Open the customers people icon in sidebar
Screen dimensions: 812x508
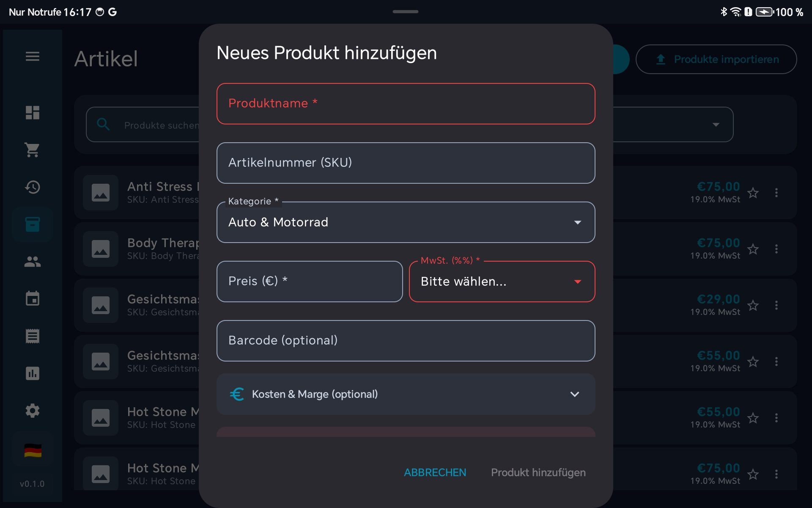[33, 262]
